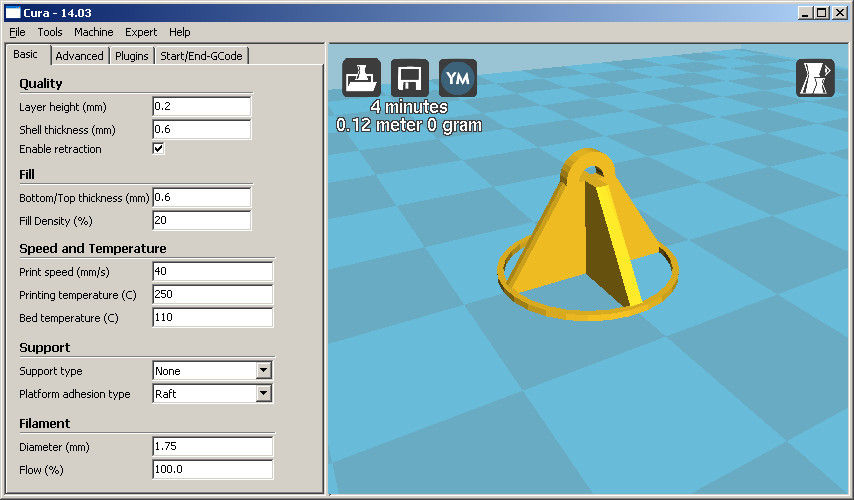Switch to the Advanced tab

point(80,56)
